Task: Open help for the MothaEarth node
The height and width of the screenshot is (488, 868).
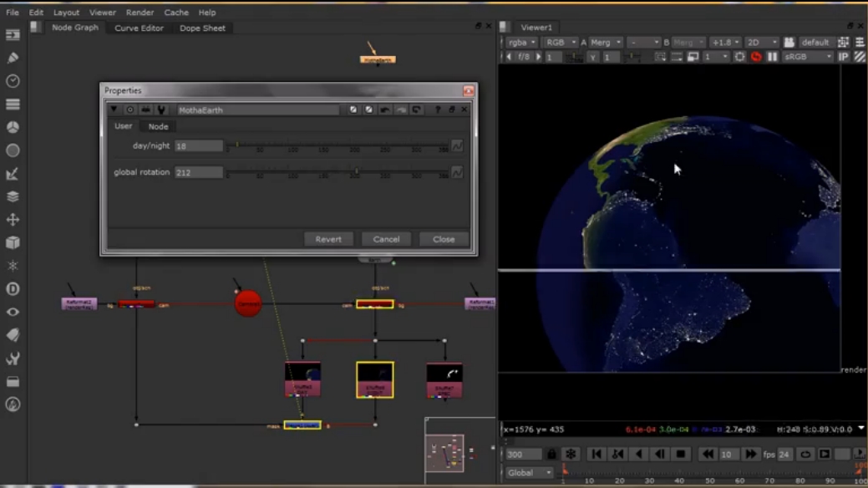Action: pyautogui.click(x=437, y=109)
